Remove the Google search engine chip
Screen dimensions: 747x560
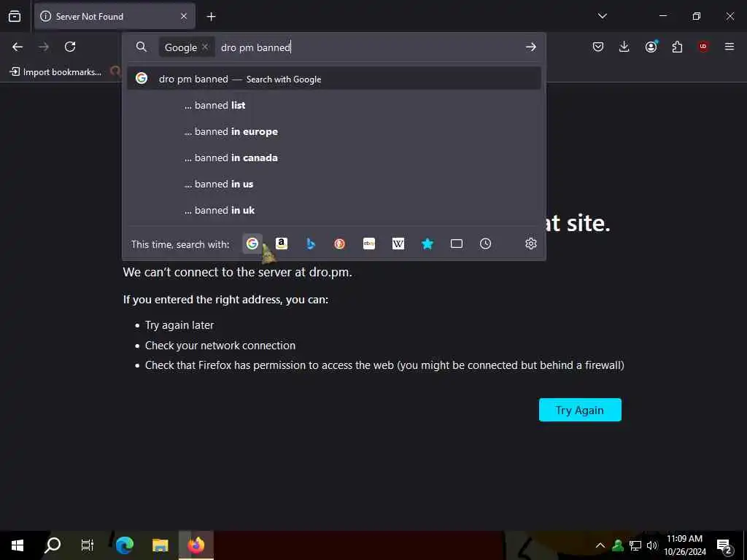pos(205,47)
